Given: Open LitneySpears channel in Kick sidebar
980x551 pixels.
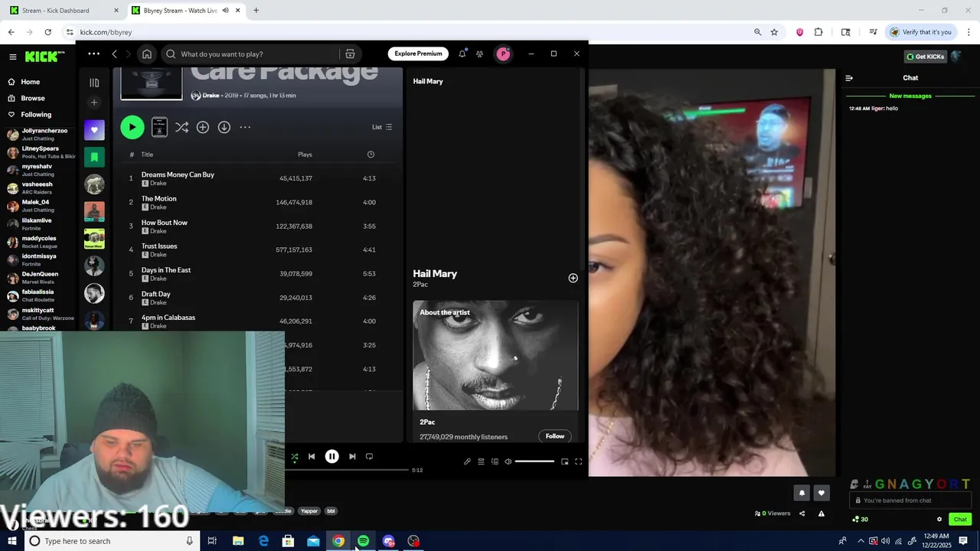Looking at the screenshot, I should tap(41, 152).
